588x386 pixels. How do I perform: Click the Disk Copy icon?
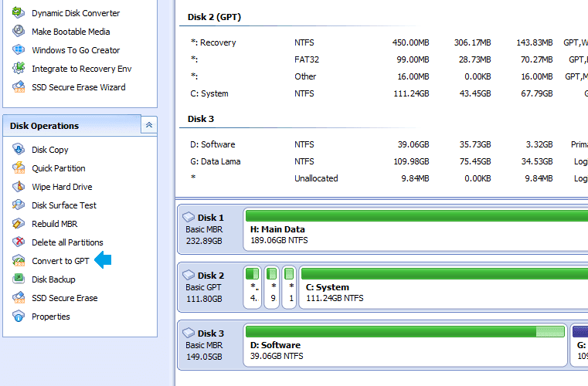[x=19, y=149]
